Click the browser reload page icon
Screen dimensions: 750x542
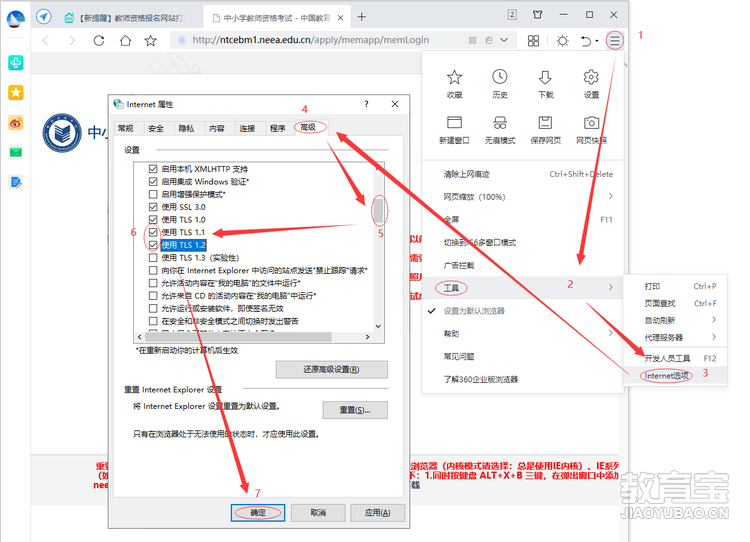(99, 41)
